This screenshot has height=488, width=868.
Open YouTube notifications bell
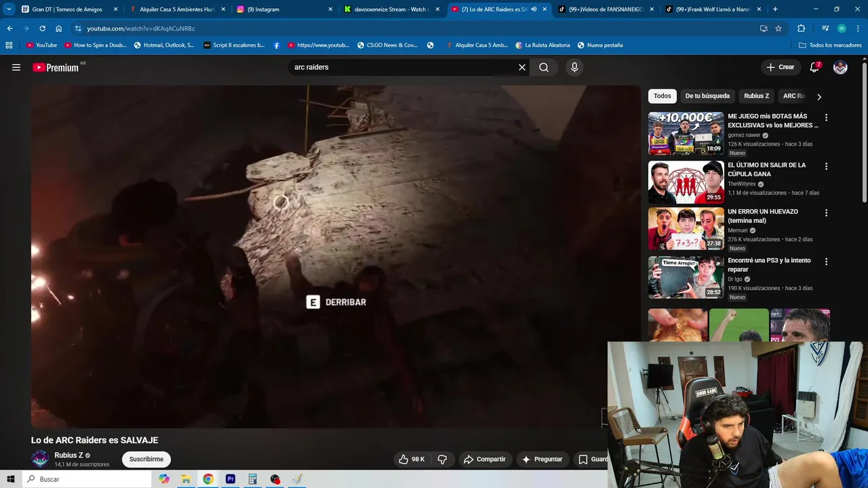point(814,67)
